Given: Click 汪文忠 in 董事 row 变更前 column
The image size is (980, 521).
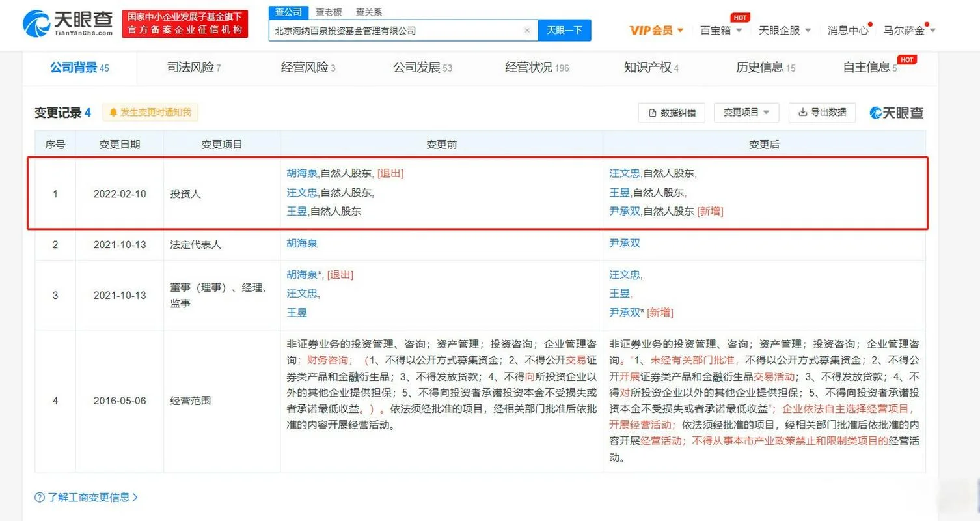Looking at the screenshot, I should (x=302, y=294).
